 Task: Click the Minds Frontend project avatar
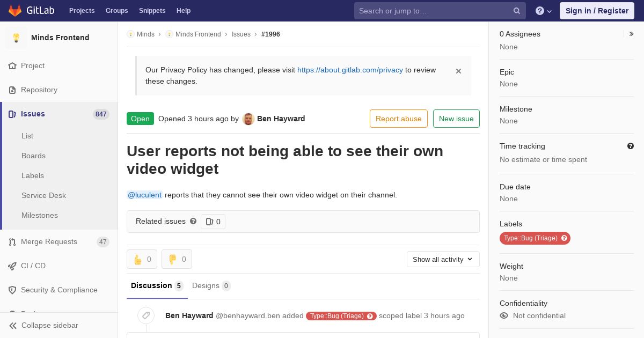(16, 38)
